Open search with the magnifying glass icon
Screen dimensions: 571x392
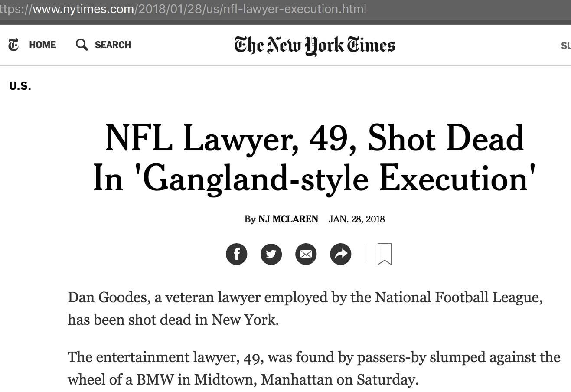click(x=81, y=45)
